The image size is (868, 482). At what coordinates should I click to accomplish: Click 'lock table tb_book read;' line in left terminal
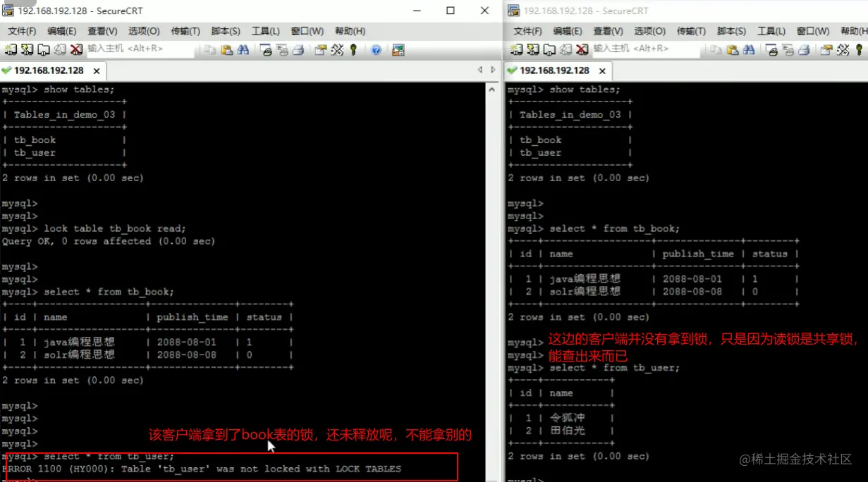(115, 228)
